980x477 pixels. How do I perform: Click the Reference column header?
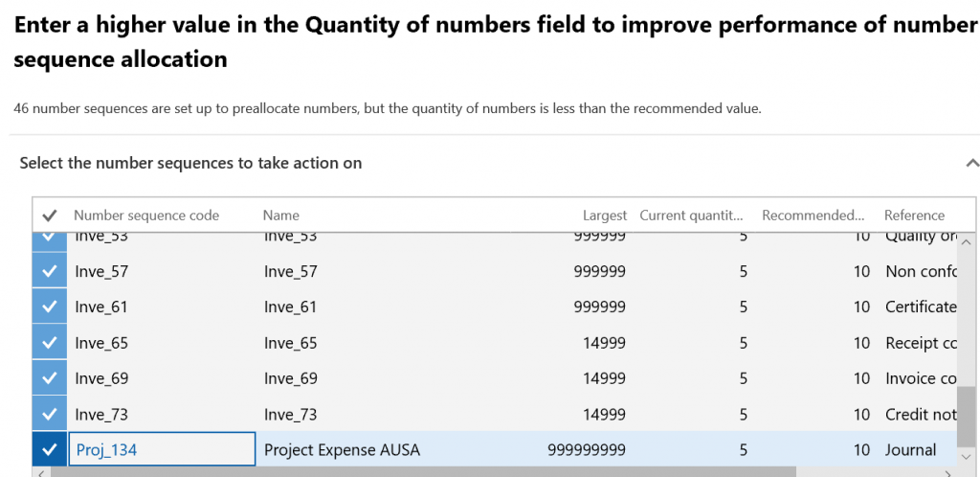click(x=914, y=216)
